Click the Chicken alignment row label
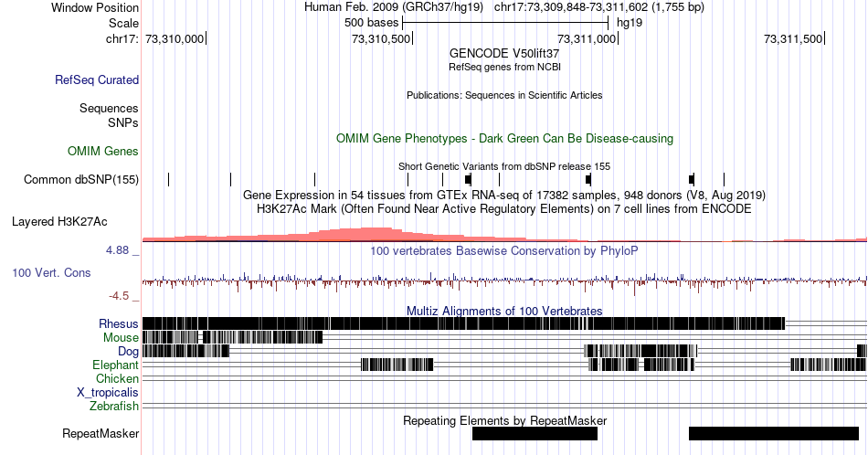The width and height of the screenshot is (868, 455). point(117,378)
